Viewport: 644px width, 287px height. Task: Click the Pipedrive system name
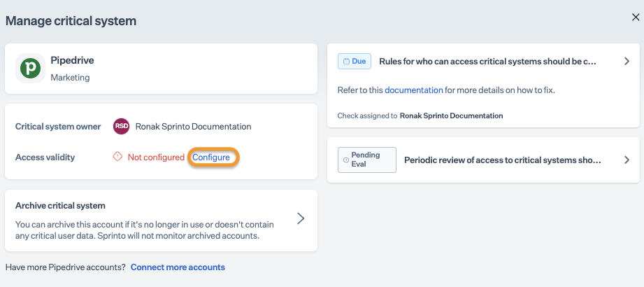[72, 60]
